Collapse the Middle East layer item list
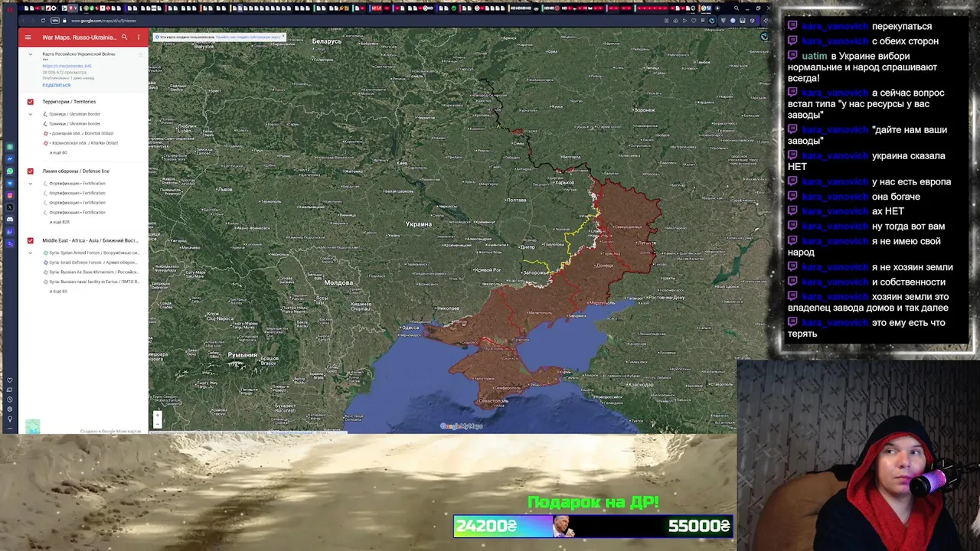Image resolution: width=980 pixels, height=551 pixels. (x=31, y=253)
